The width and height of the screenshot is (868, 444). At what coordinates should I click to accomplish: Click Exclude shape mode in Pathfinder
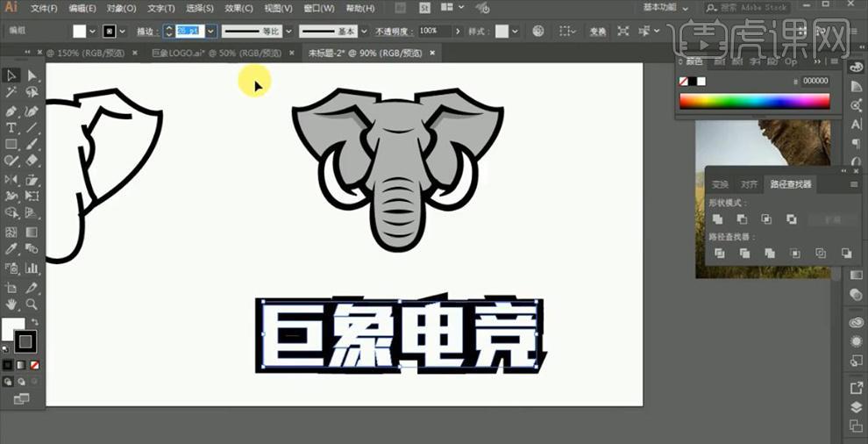click(x=792, y=219)
